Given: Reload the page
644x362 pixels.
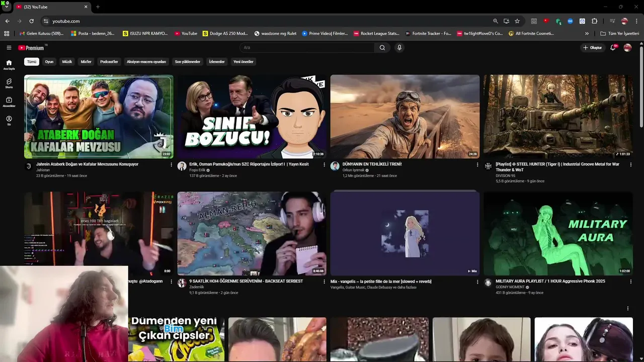Looking at the screenshot, I should coord(31,21).
